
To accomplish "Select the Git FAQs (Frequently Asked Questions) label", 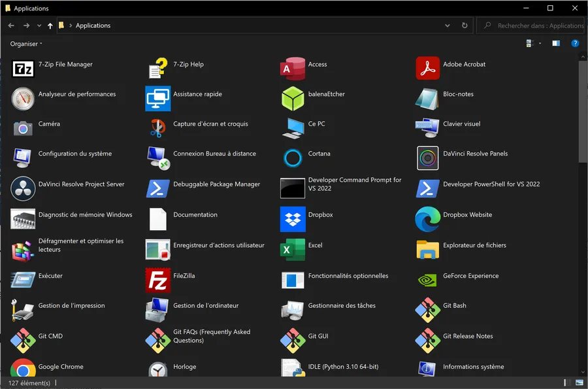I will click(x=212, y=336).
